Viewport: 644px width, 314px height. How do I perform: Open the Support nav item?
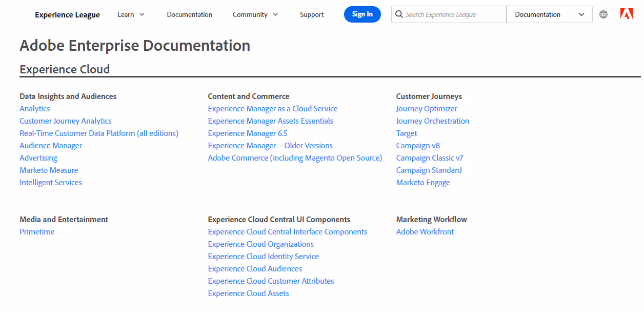(x=312, y=14)
